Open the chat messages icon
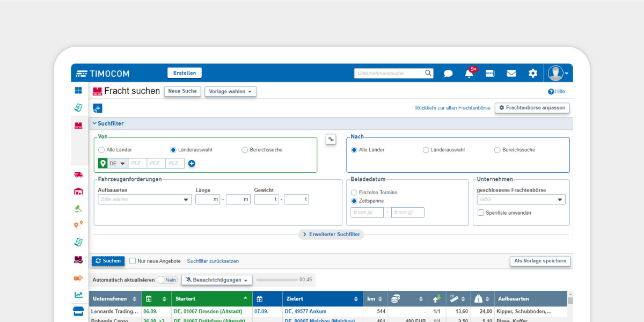Viewport: 644px width, 322px height. tap(448, 74)
